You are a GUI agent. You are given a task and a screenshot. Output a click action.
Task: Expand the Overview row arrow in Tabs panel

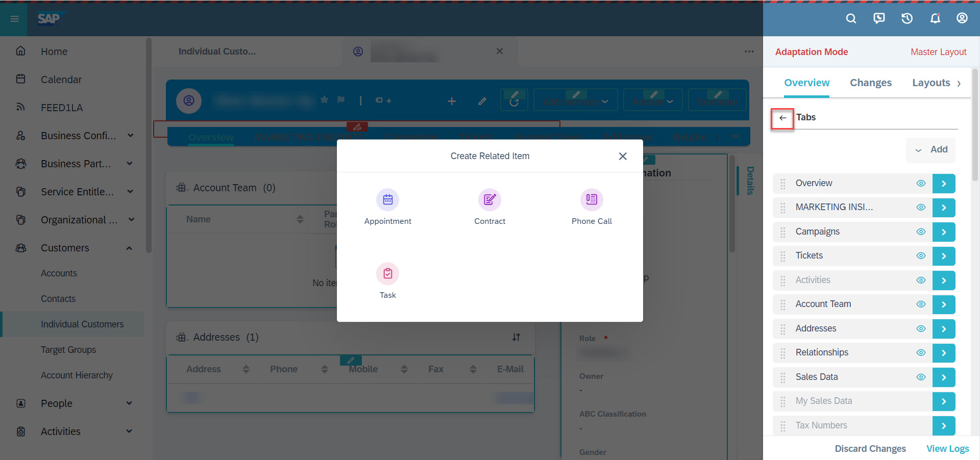[944, 184]
